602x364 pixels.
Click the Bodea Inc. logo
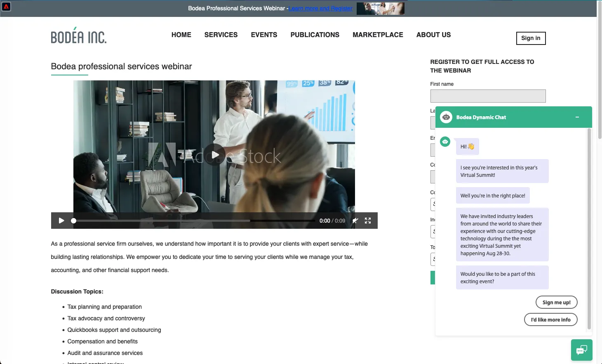(x=79, y=35)
